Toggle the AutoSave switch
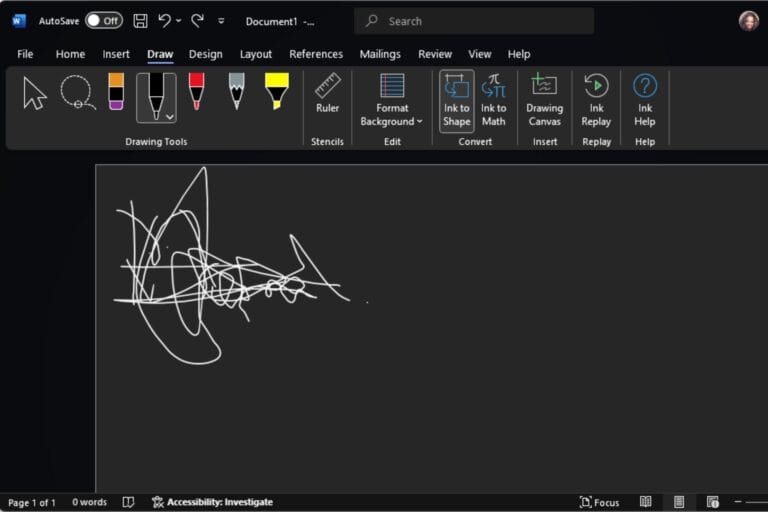Screen dimensions: 768x512 (x=103, y=21)
